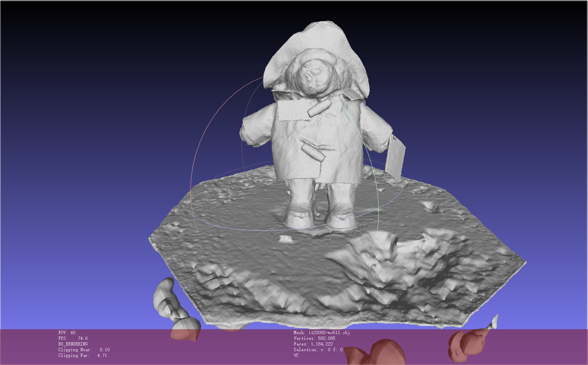Click the "Vertices: 592,085" count
588x365 pixels.
[314, 338]
